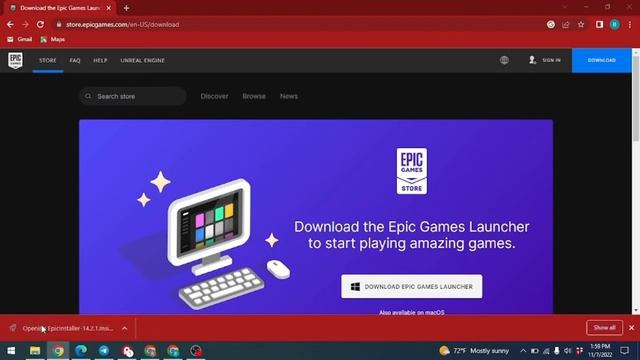The image size is (640, 360).
Task: Open the weather widget in taskbar
Action: pyautogui.click(x=474, y=351)
